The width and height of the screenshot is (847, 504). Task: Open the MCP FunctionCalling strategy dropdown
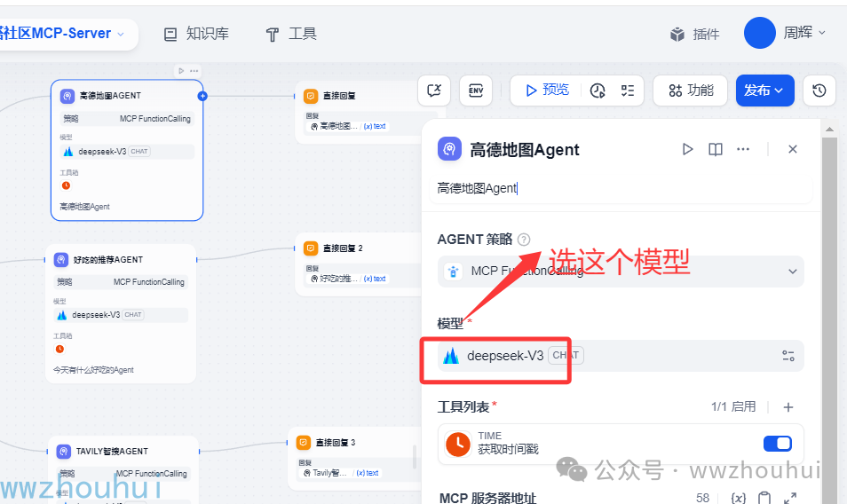(x=620, y=271)
